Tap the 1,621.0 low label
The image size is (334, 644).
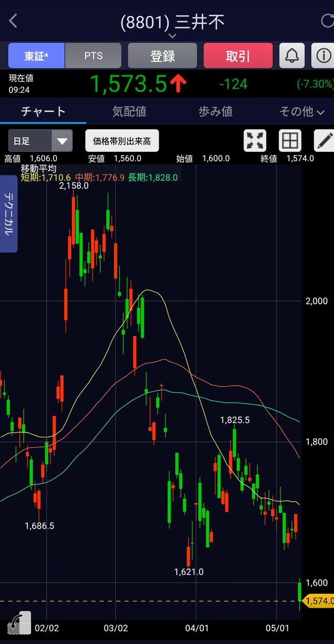(x=189, y=572)
